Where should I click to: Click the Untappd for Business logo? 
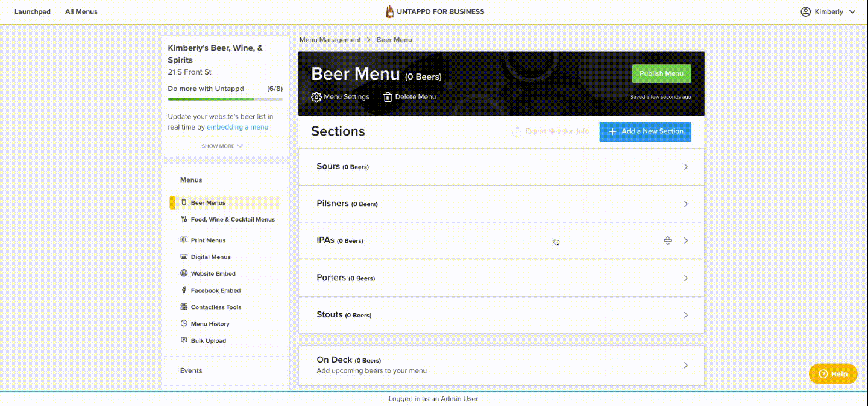coord(435,11)
